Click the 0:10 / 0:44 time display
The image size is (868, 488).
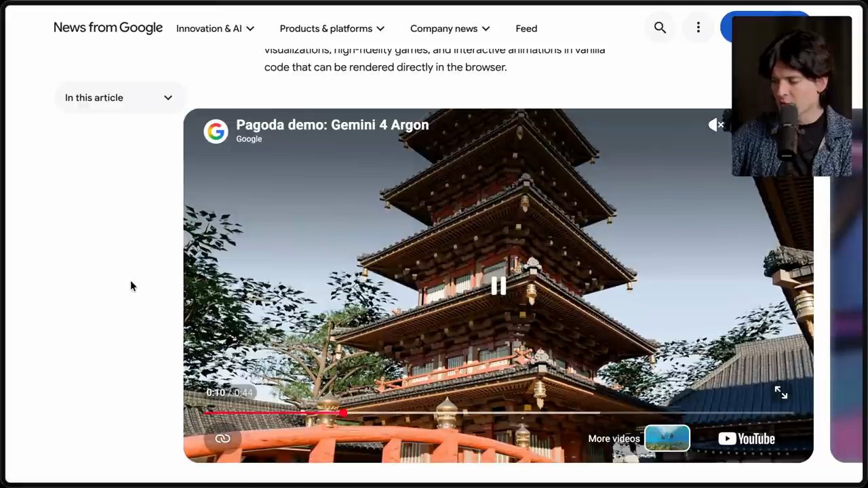click(229, 392)
